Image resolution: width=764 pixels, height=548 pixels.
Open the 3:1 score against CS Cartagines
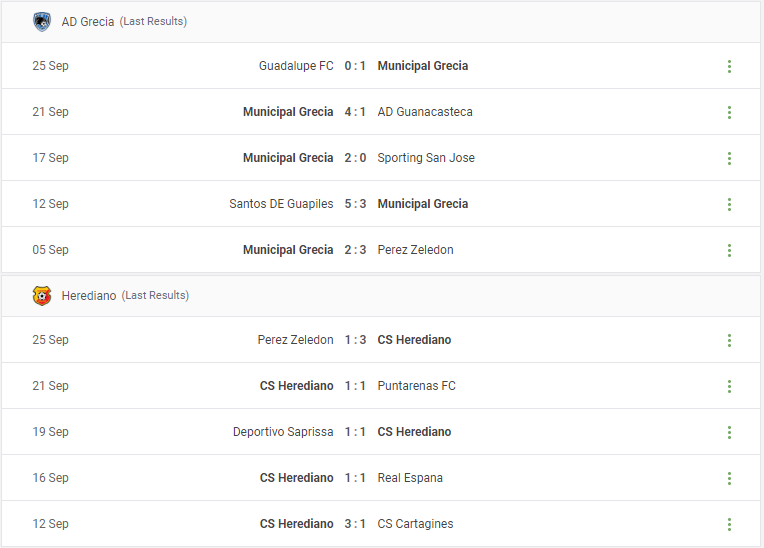[355, 524]
